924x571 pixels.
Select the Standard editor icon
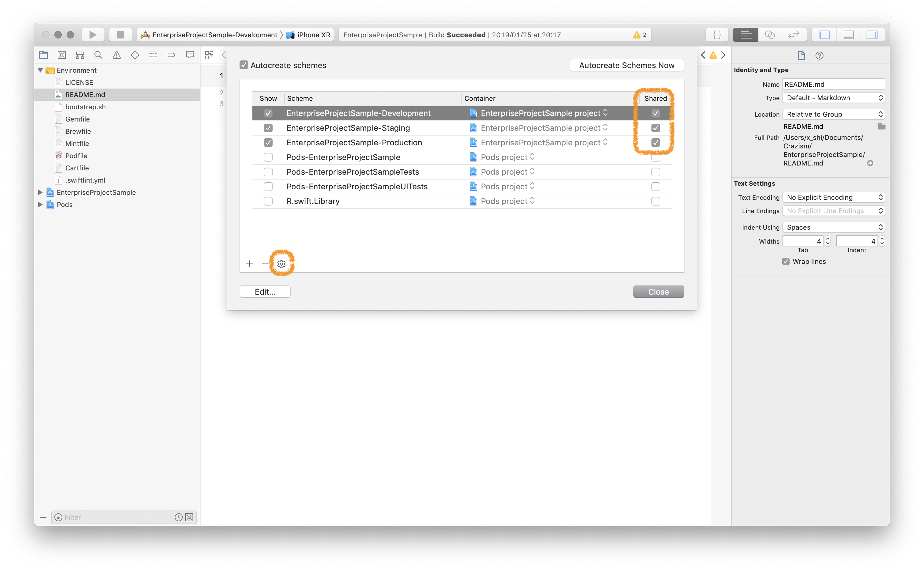coord(745,35)
